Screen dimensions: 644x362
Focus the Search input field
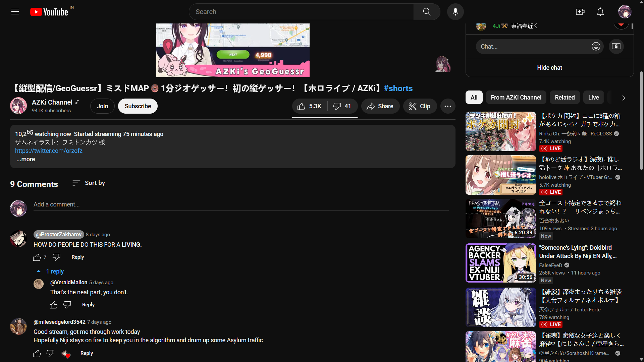pyautogui.click(x=301, y=12)
